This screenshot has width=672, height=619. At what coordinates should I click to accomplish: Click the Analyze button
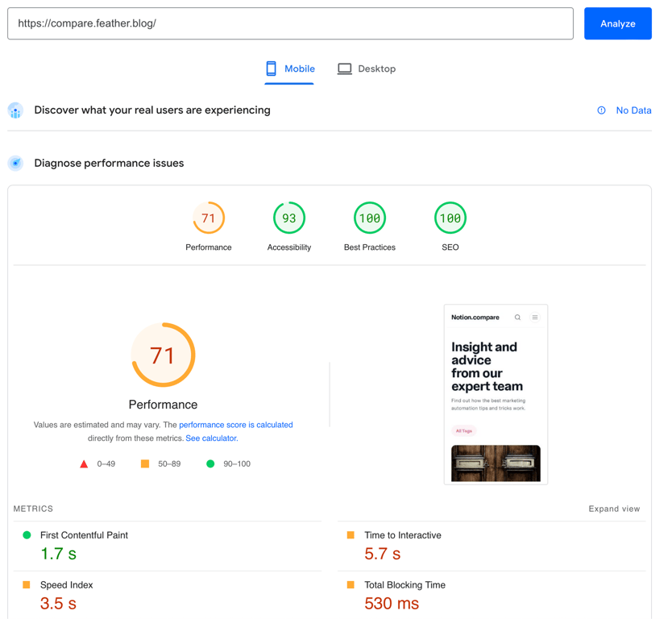click(x=617, y=23)
